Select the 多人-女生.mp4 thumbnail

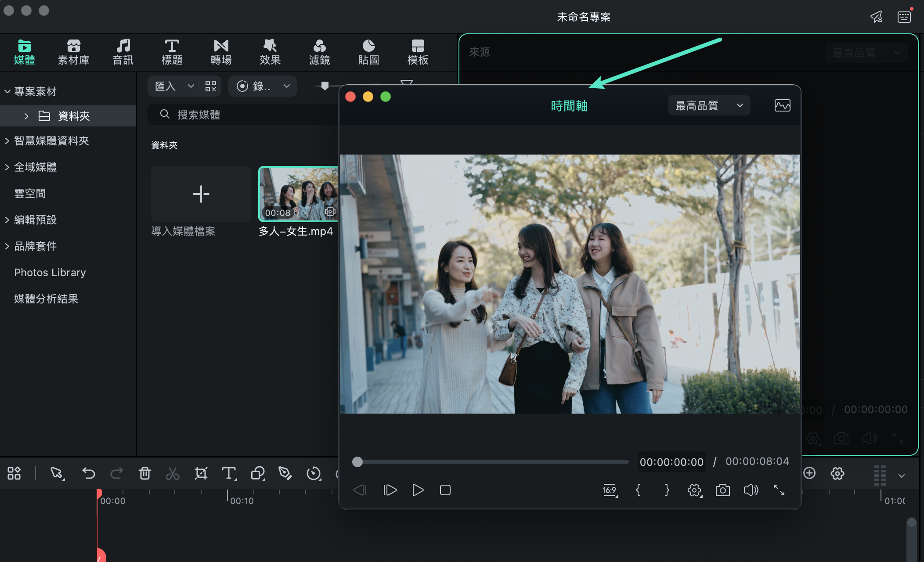(x=299, y=194)
